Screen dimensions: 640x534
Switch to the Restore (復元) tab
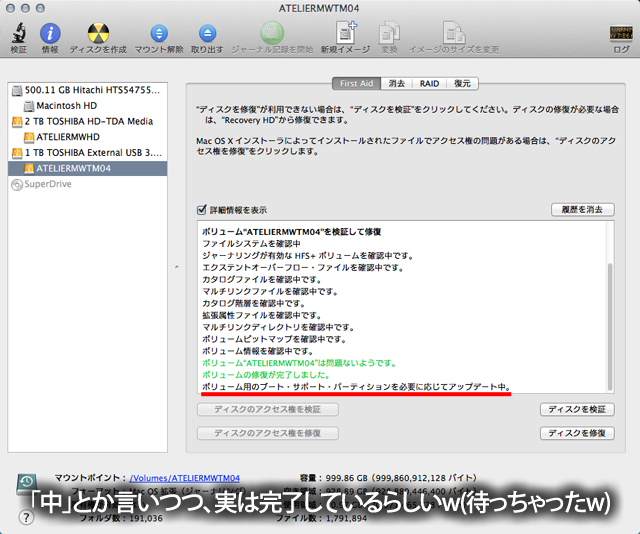(462, 83)
